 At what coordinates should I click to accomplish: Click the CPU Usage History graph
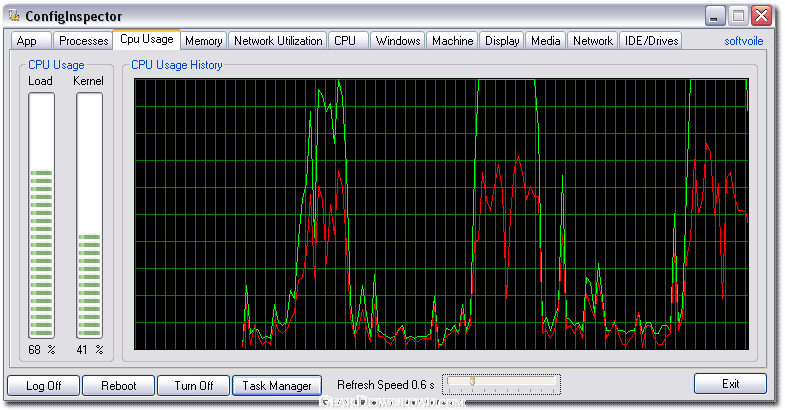(x=441, y=214)
